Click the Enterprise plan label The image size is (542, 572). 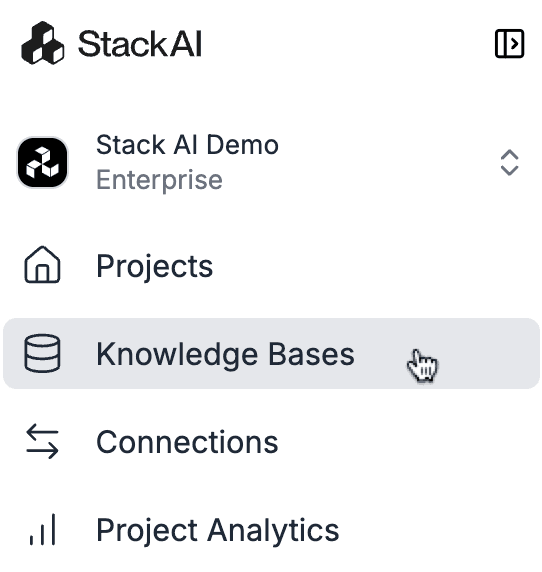click(x=159, y=180)
